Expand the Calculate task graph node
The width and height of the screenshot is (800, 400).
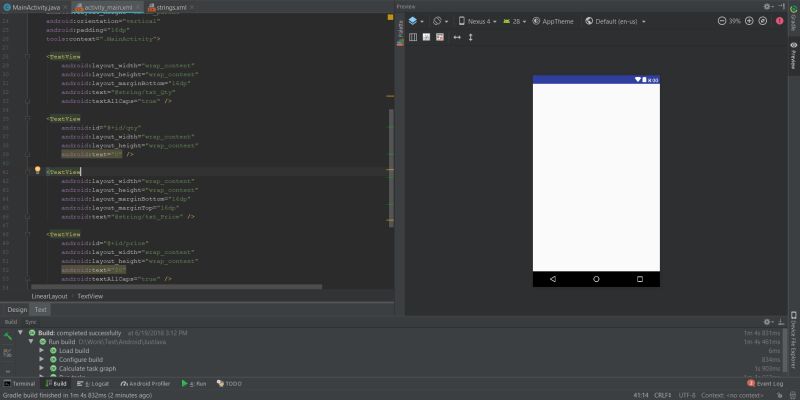(42, 368)
